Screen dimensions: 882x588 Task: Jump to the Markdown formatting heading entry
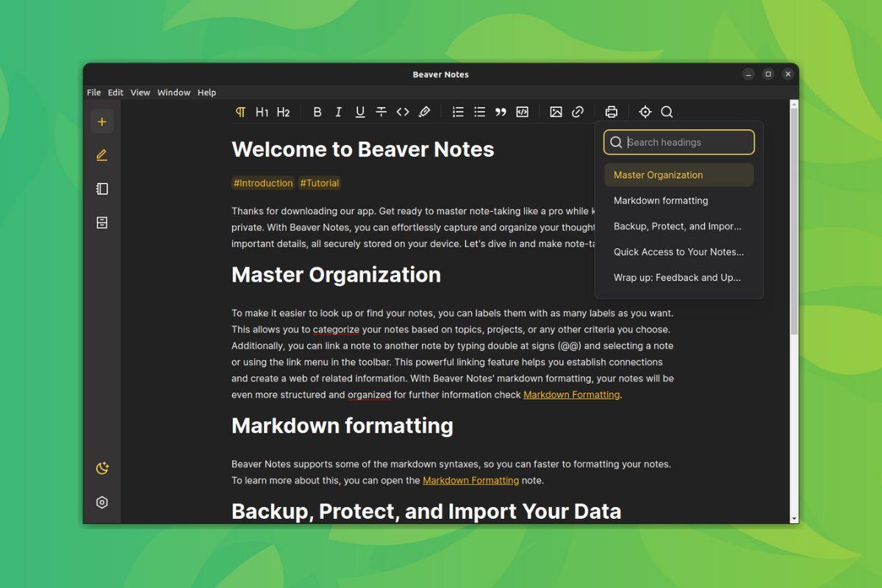coord(660,200)
